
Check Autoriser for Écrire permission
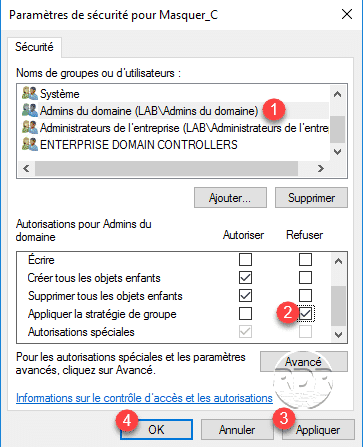click(245, 259)
